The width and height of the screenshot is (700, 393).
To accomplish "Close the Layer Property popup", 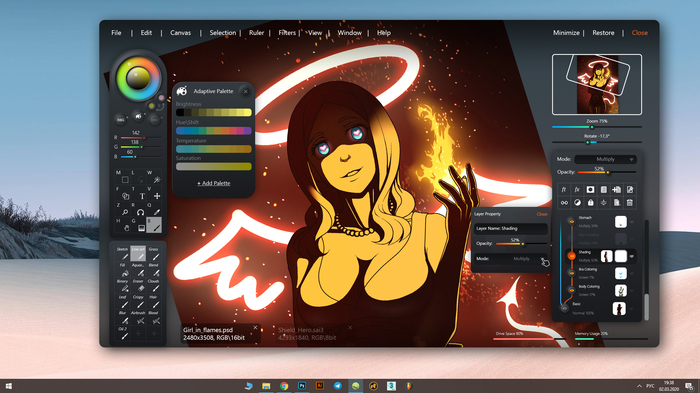I will tap(542, 214).
